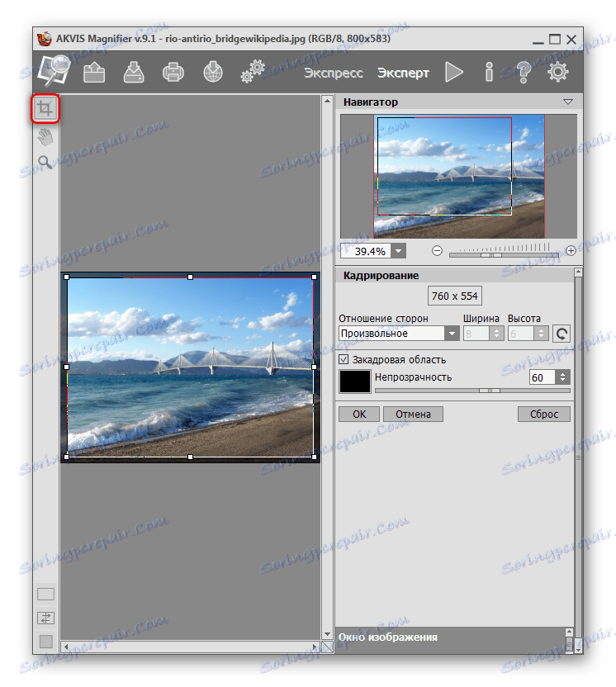Publish the image online via globe icon
The height and width of the screenshot is (687, 616).
[213, 73]
